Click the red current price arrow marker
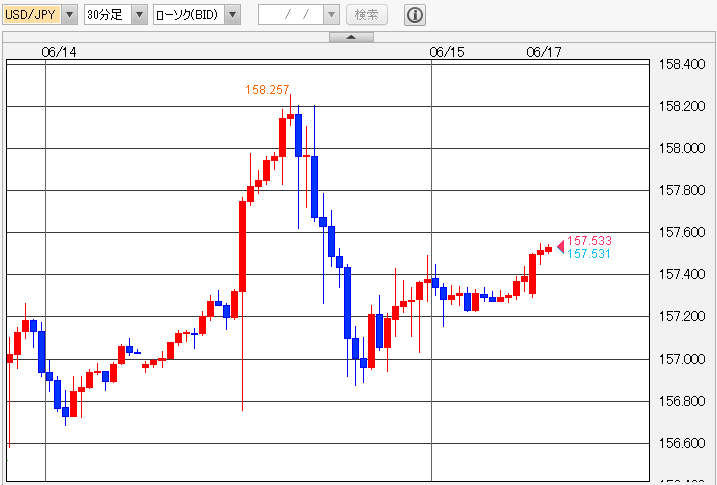This screenshot has width=717, height=485. point(561,247)
